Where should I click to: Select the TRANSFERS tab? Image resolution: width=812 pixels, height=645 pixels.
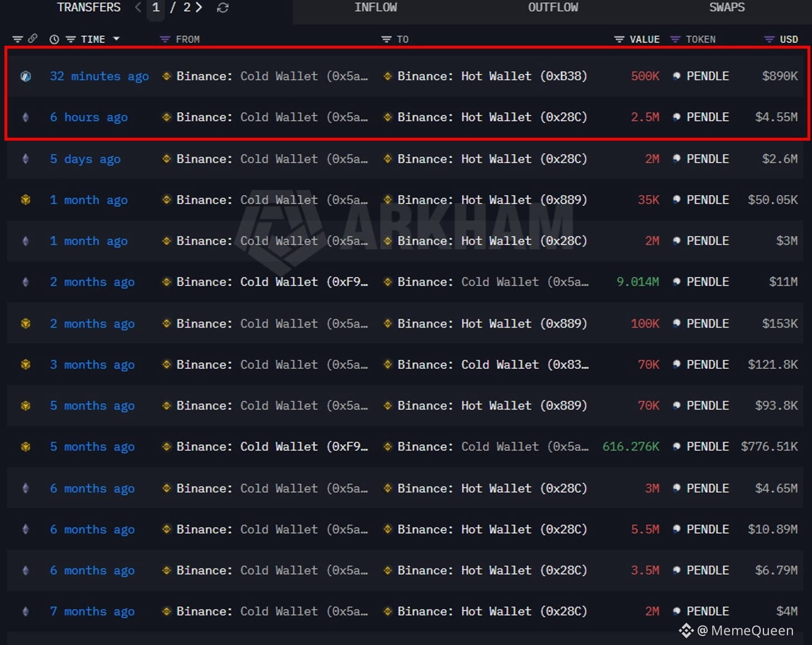point(89,8)
